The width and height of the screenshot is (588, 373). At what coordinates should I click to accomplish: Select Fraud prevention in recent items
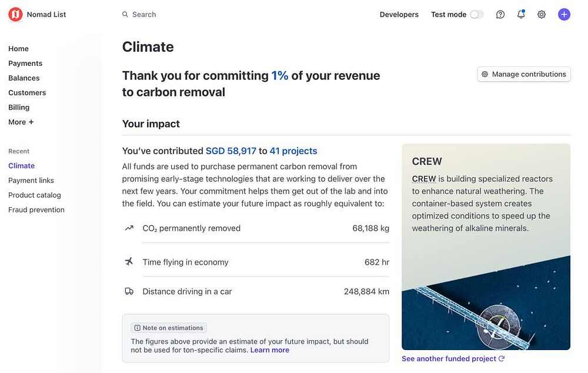point(36,210)
